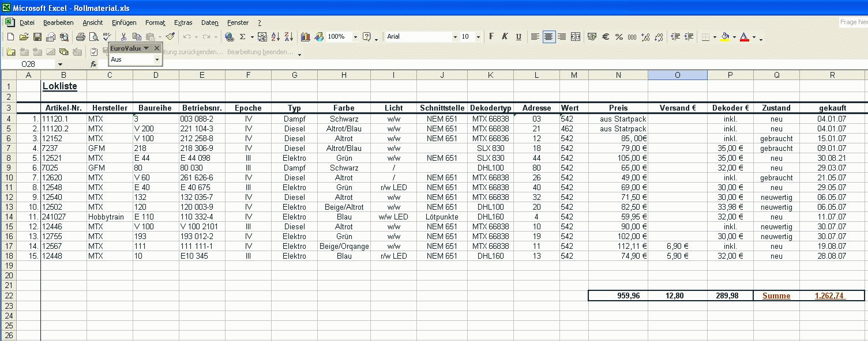Open the font name dropdown showing Arial
The height and width of the screenshot is (341, 868).
tap(454, 37)
